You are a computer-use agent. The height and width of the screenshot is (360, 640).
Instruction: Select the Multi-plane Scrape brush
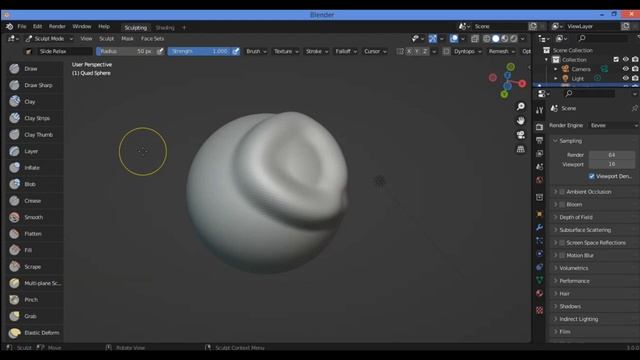pyautogui.click(x=34, y=283)
